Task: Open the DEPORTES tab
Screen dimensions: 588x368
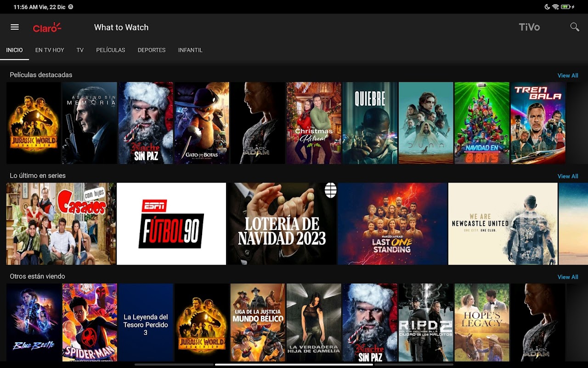Action: [x=152, y=50]
